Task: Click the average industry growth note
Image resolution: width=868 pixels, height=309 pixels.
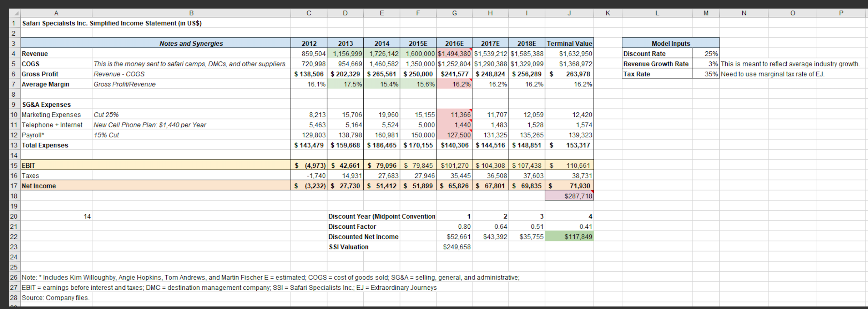Action: point(790,64)
